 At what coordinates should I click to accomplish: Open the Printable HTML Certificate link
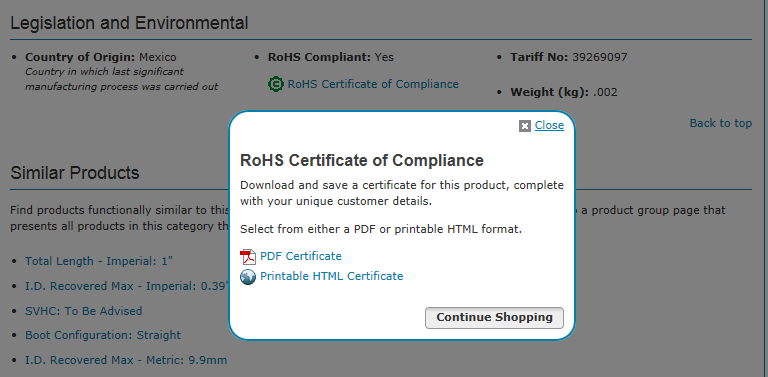[332, 276]
